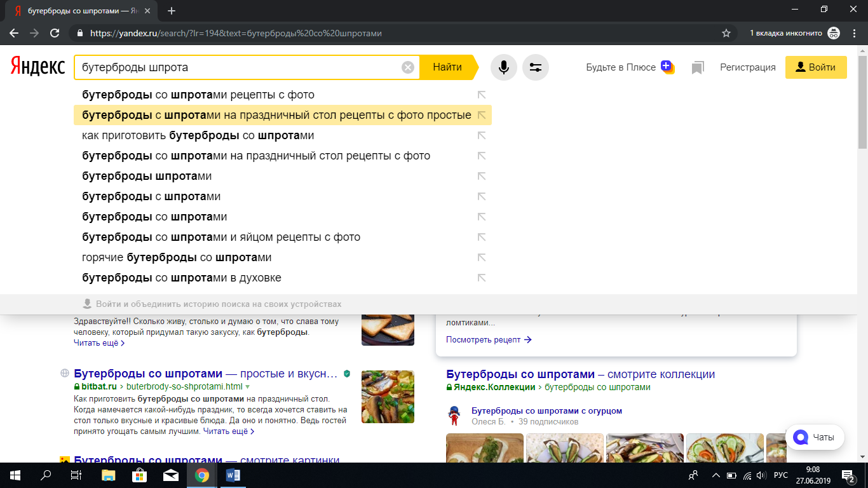The width and height of the screenshot is (868, 488).
Task: Bookmark this page with the star icon
Action: pos(726,33)
